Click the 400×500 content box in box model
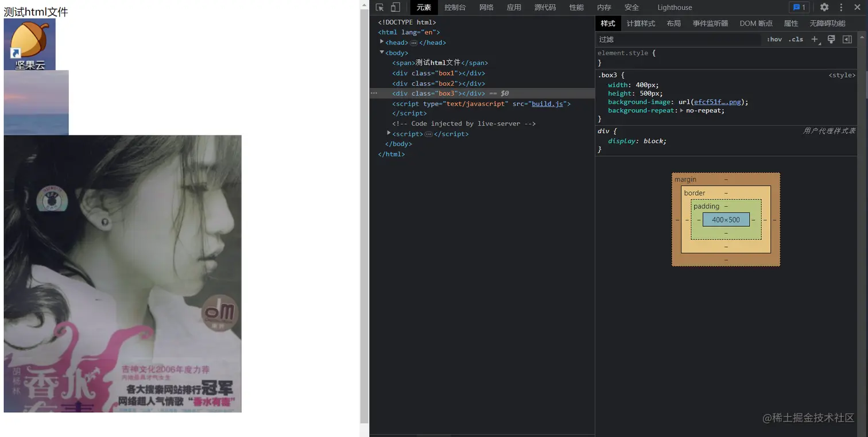868x437 pixels. click(726, 219)
